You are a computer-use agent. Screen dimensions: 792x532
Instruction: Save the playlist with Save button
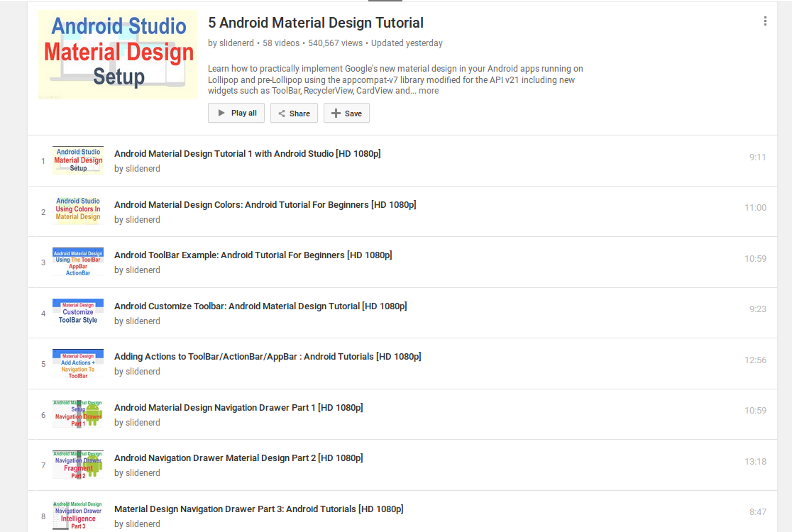346,113
